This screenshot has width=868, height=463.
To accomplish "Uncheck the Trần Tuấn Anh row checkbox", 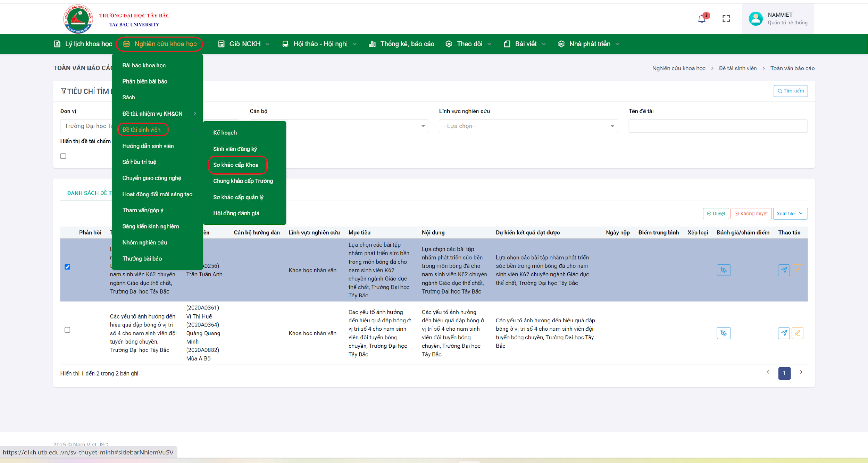I will pos(67,267).
